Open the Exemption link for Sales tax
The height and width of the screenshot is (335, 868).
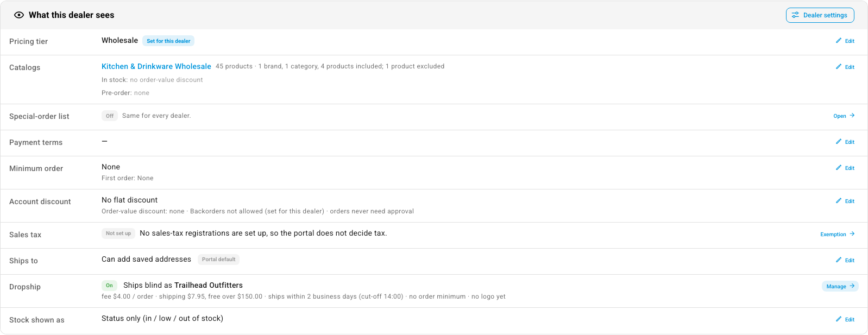click(837, 234)
